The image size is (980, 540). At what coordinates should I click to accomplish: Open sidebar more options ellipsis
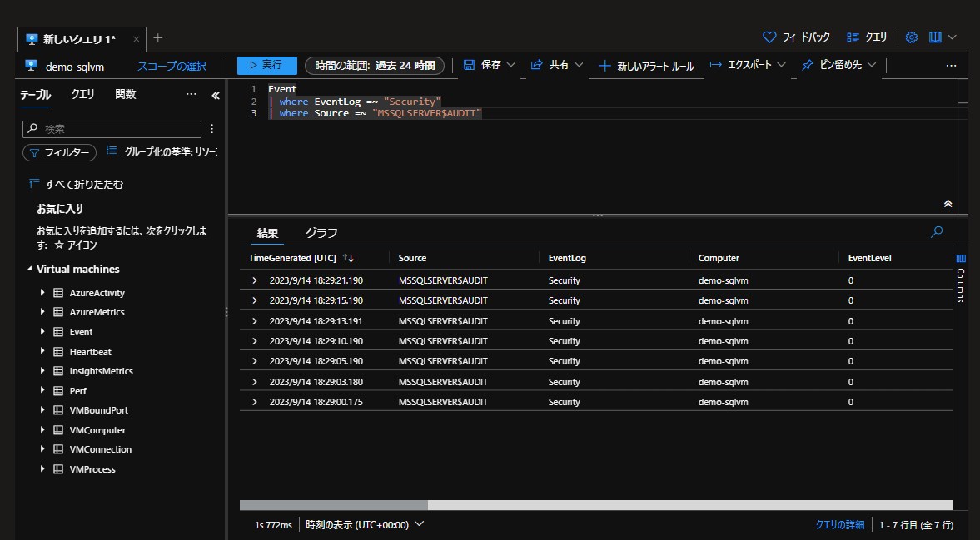point(192,94)
